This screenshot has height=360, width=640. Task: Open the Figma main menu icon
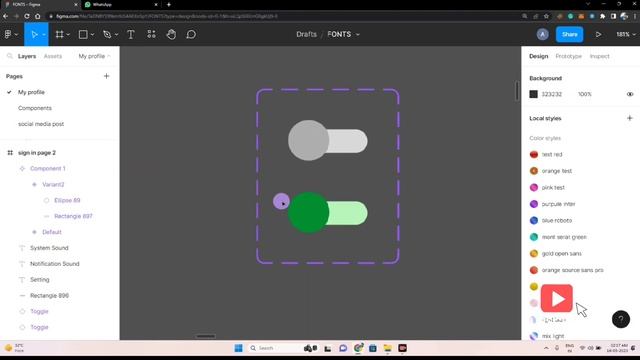[8, 34]
